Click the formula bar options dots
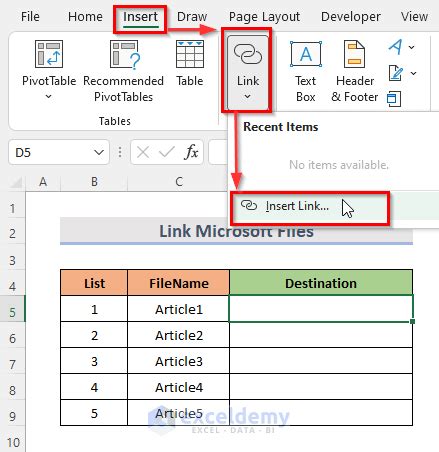The width and height of the screenshot is (439, 452). click(120, 153)
